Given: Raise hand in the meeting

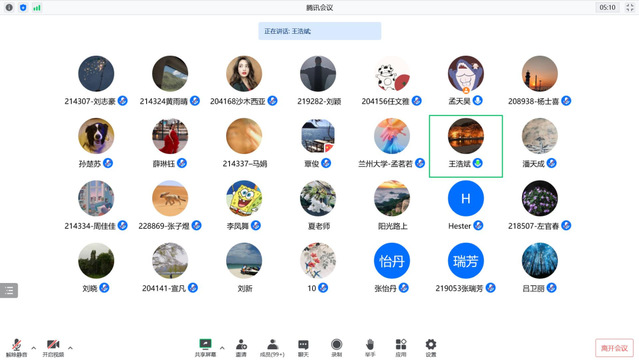Looking at the screenshot, I should (370, 348).
